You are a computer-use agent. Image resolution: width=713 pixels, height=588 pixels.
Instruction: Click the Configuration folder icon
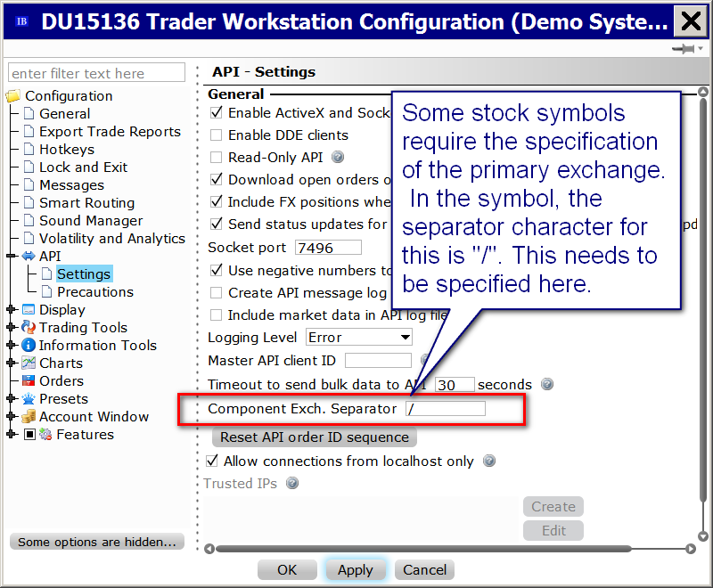point(12,96)
